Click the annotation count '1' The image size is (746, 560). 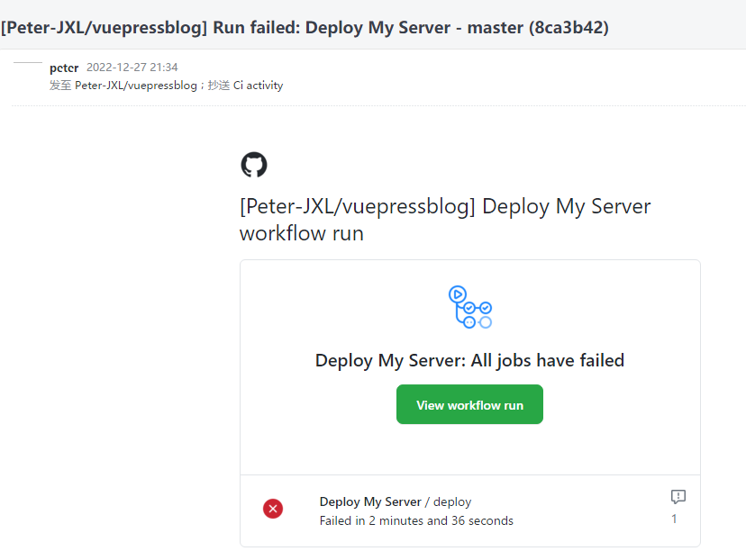(674, 519)
